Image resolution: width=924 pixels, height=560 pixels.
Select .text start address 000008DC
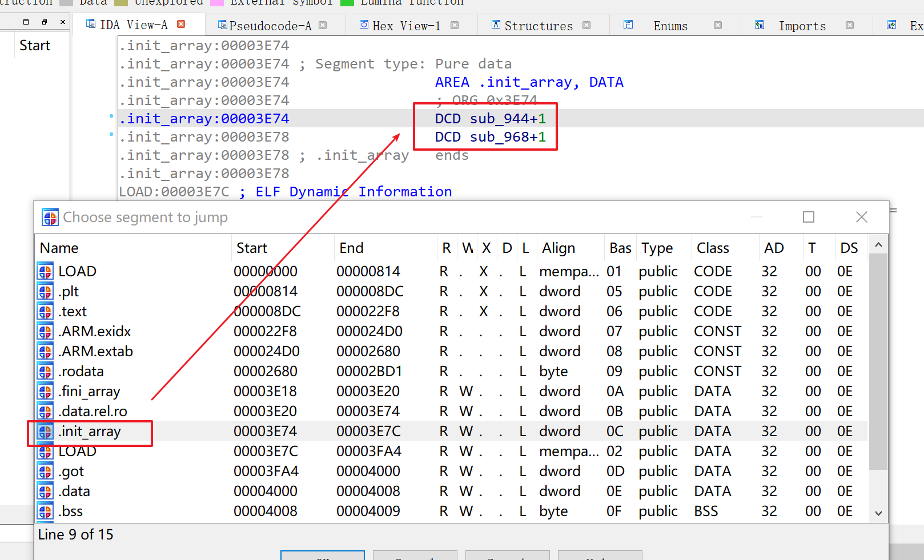coord(267,311)
